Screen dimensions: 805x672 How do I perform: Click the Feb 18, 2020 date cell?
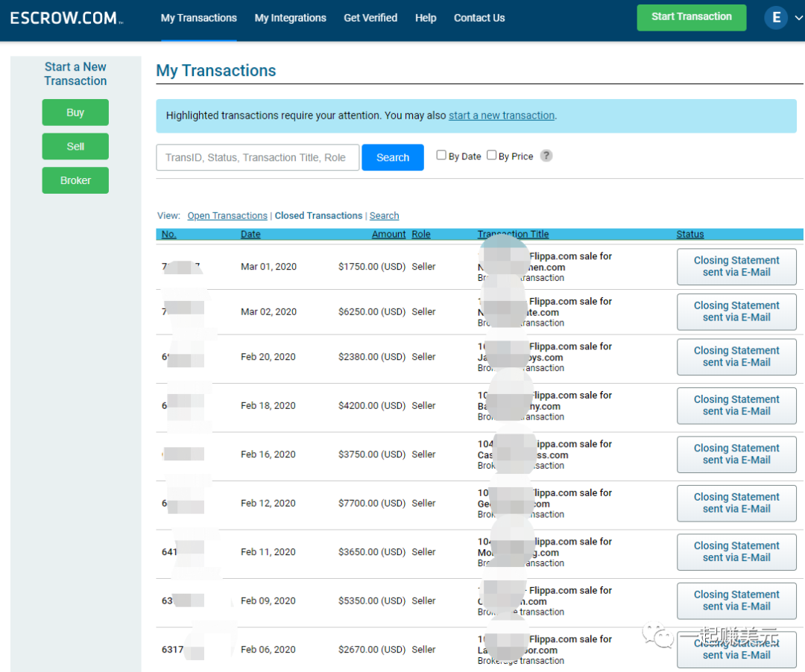[x=268, y=406]
